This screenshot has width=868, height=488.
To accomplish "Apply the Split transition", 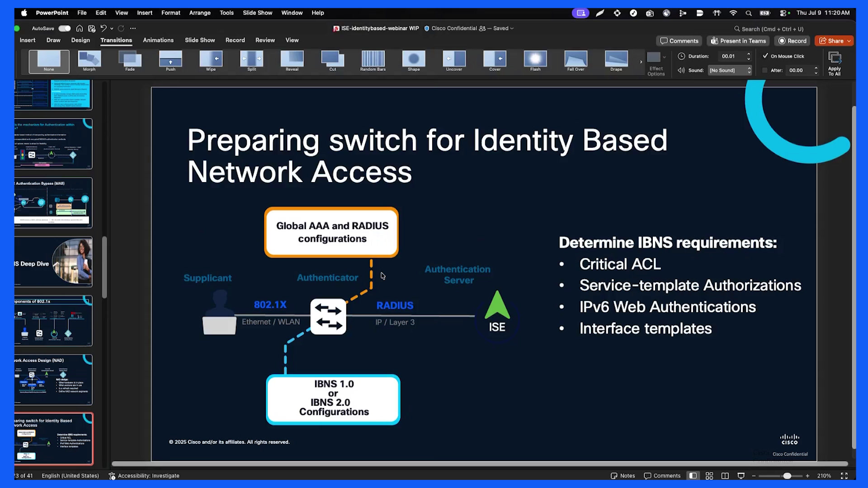I will 251,61.
